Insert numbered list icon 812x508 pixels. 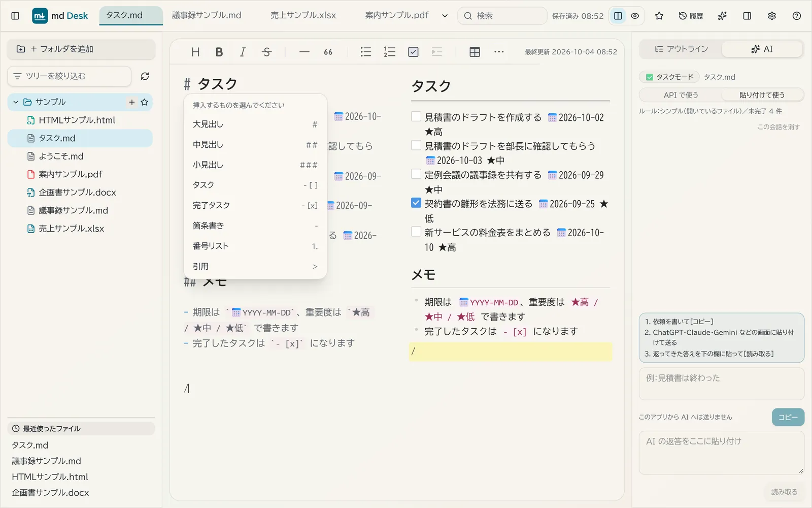point(390,52)
